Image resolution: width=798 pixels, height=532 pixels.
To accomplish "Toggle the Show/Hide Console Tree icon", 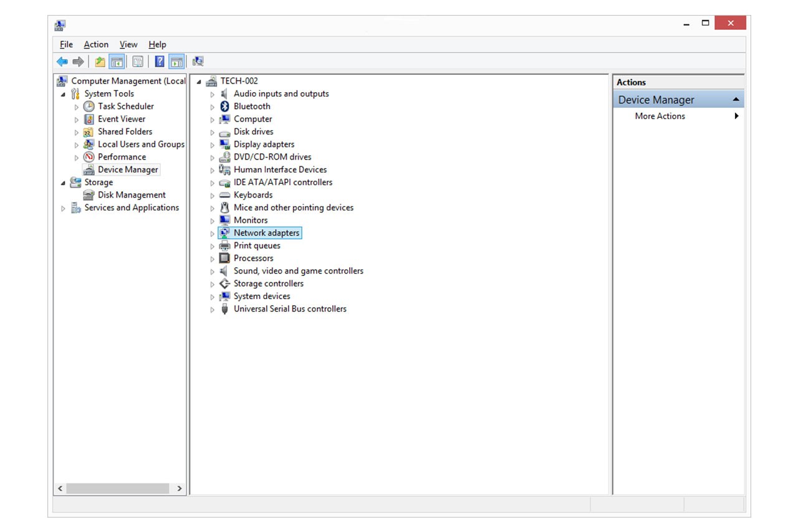I will pos(117,60).
